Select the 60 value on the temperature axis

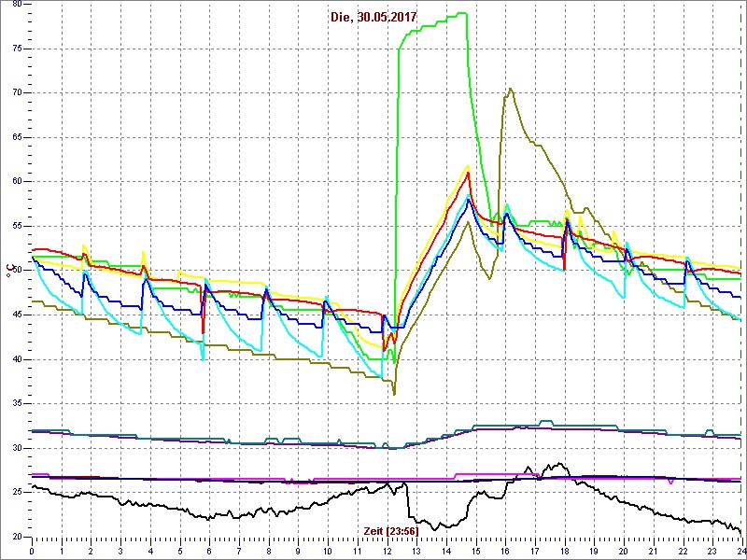pos(19,181)
